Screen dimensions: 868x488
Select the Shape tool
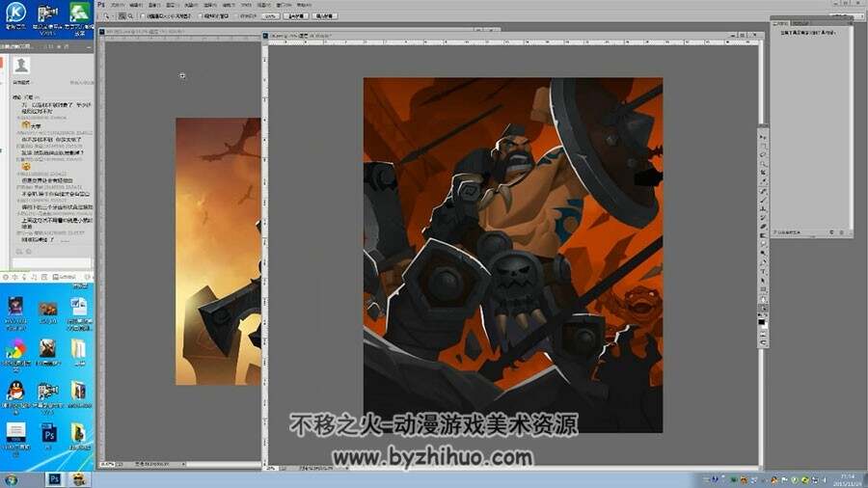[x=764, y=289]
